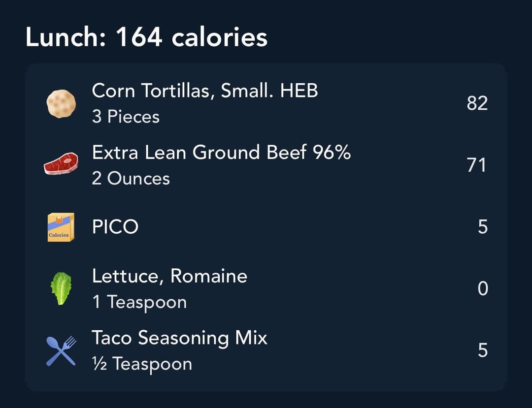Tap the corn tortilla icon
The image size is (532, 408).
tap(61, 104)
